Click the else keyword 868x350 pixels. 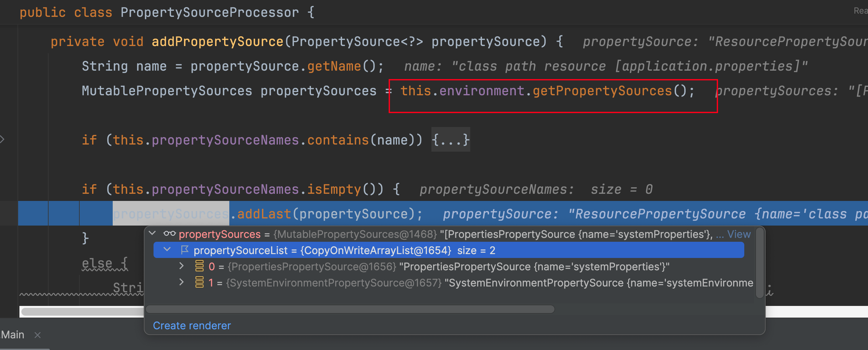(97, 263)
